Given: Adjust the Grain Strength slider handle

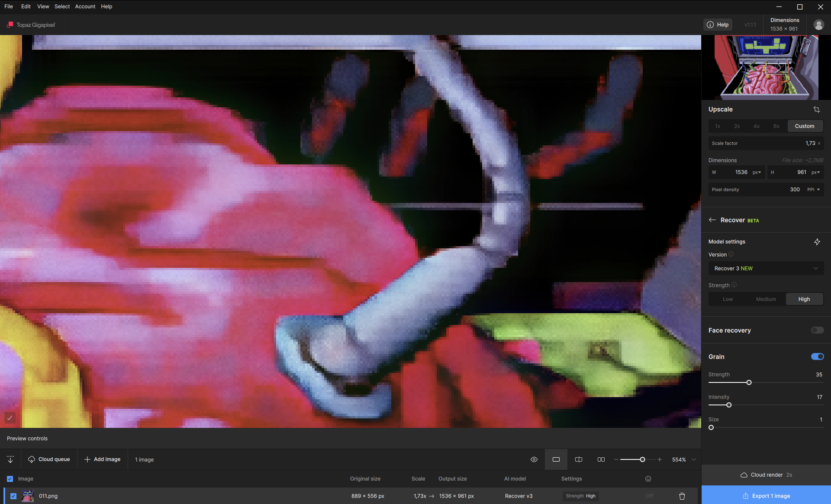Looking at the screenshot, I should pos(749,382).
